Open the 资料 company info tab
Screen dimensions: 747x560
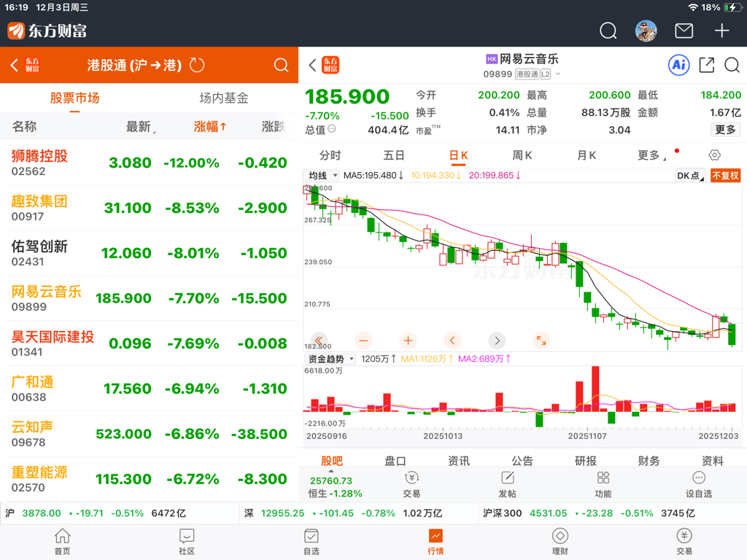tap(712, 461)
